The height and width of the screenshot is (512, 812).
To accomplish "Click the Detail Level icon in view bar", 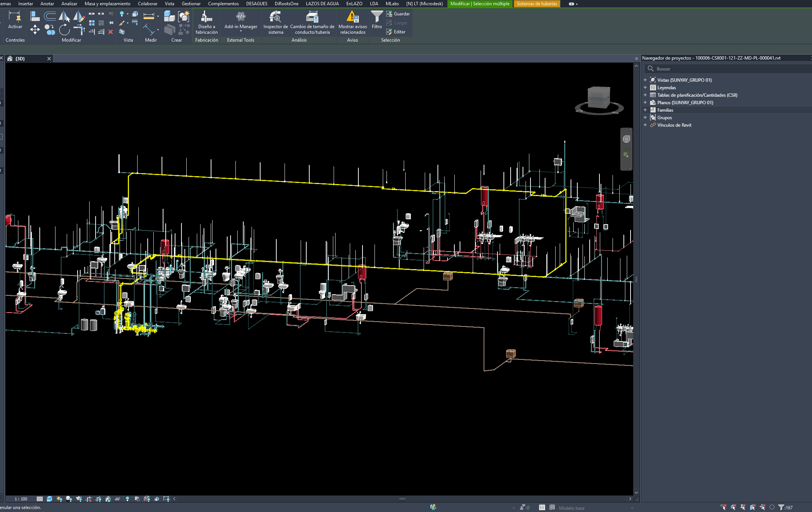I will click(x=40, y=499).
